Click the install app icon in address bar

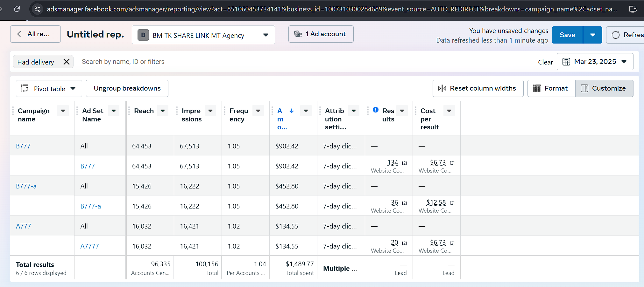pos(633,9)
